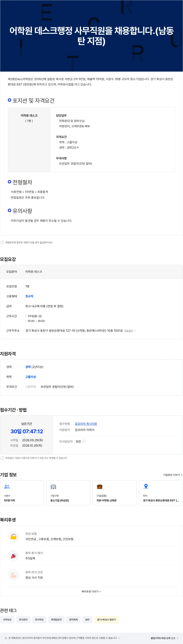Open 기업정보 더보기 link
183x644 pixels.
(x=173, y=475)
